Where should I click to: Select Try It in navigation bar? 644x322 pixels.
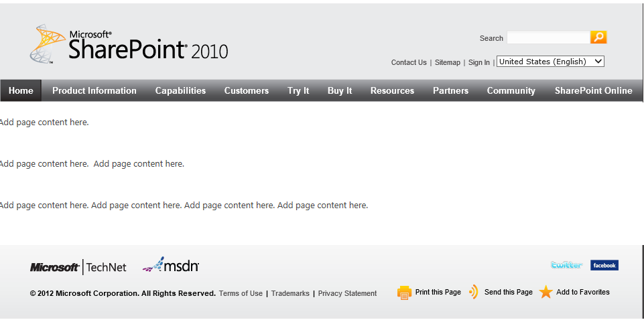coord(298,90)
